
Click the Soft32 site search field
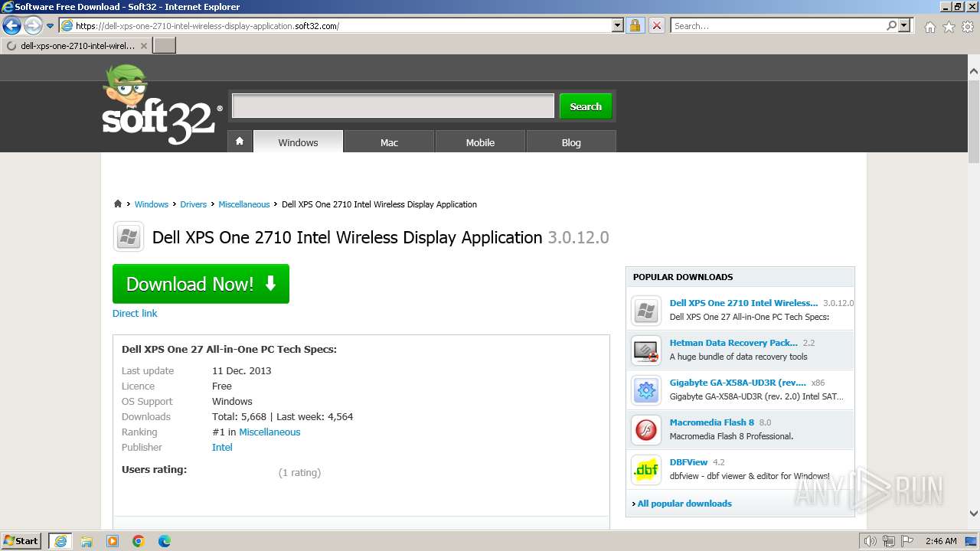[x=393, y=106]
